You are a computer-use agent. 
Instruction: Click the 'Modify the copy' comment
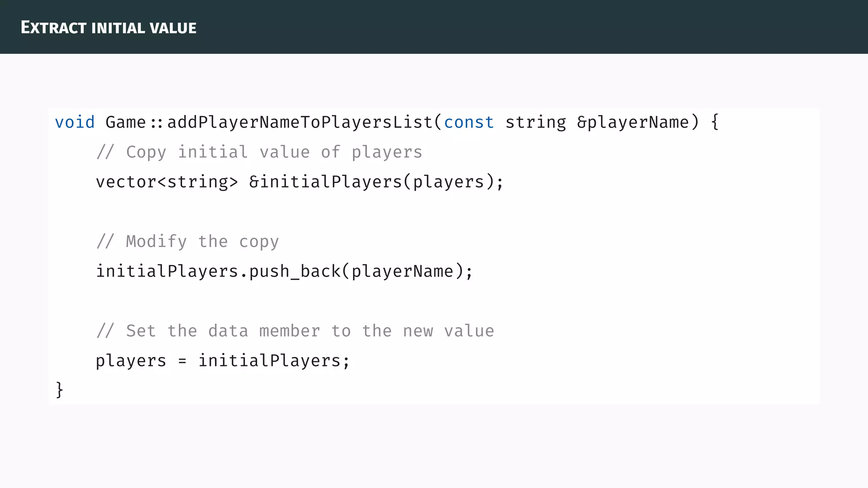coord(187,241)
